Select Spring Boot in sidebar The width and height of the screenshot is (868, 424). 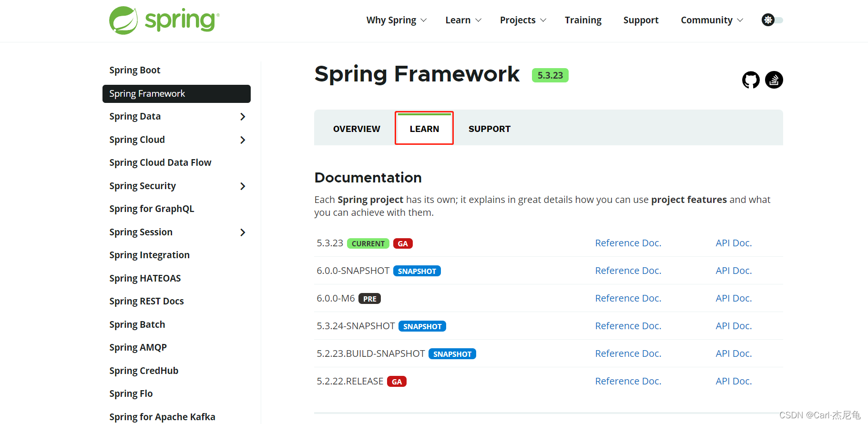(x=135, y=70)
